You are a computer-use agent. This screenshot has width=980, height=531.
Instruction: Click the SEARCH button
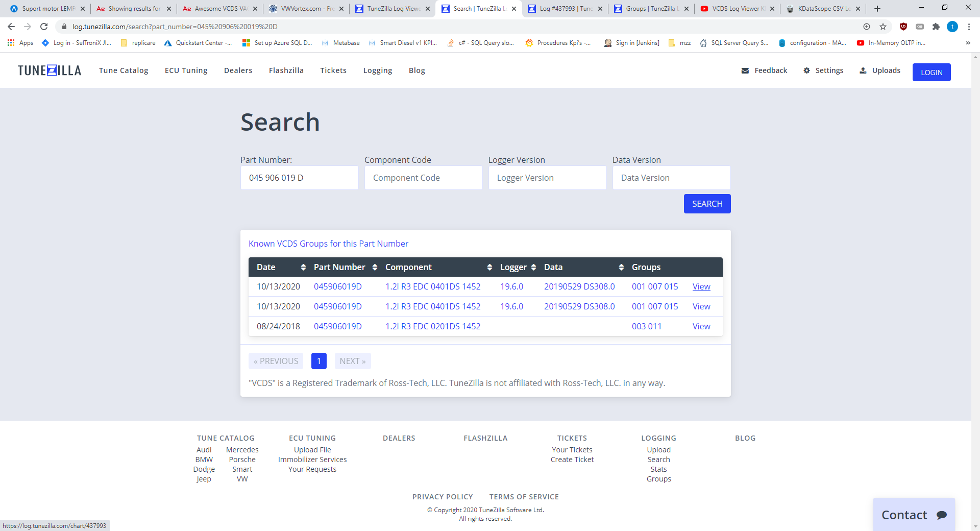pyautogui.click(x=707, y=204)
